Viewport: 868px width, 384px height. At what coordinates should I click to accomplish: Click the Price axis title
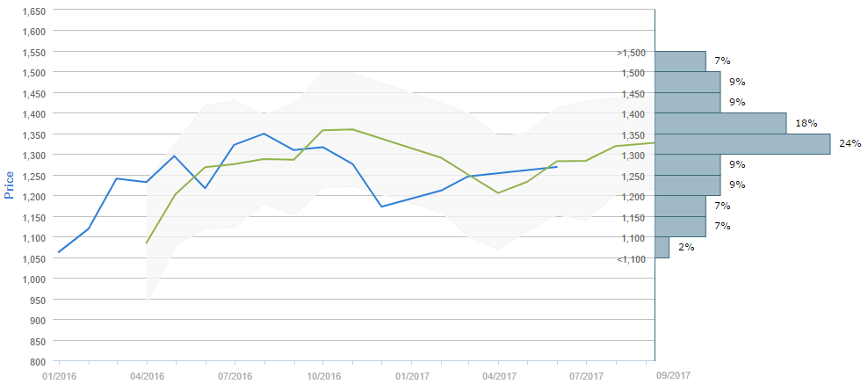click(10, 185)
